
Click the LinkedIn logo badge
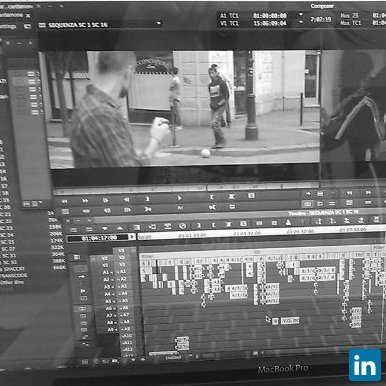tap(365, 365)
